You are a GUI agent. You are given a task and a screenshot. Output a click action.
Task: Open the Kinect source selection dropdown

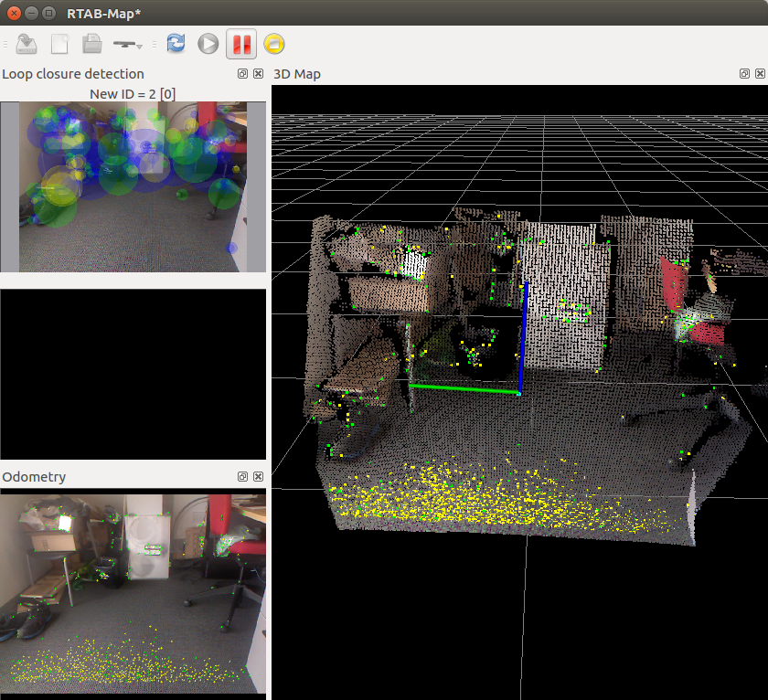(127, 43)
